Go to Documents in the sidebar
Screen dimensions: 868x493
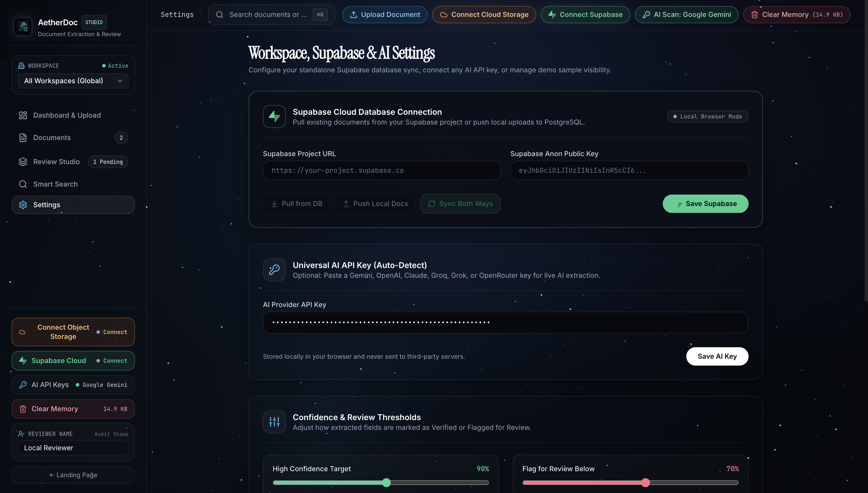click(73, 138)
